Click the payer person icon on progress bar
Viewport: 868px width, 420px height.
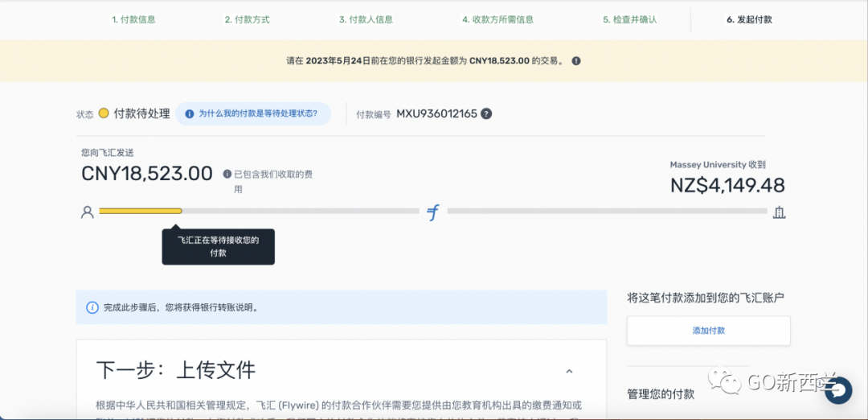(87, 212)
